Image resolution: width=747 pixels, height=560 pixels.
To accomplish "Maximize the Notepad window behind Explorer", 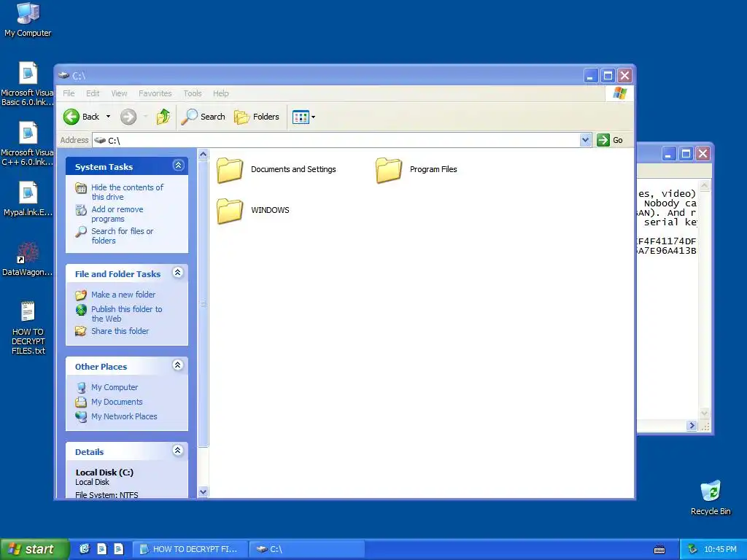I will click(x=686, y=154).
